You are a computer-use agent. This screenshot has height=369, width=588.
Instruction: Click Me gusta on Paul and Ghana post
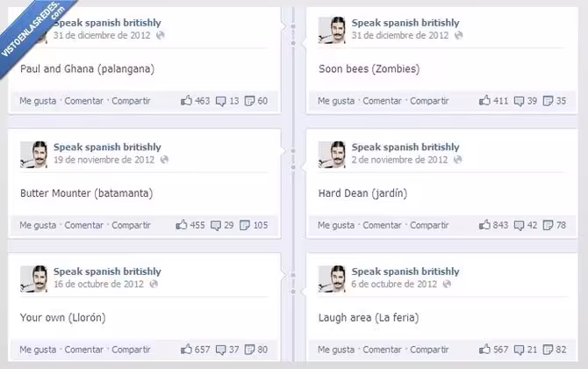[x=38, y=101]
